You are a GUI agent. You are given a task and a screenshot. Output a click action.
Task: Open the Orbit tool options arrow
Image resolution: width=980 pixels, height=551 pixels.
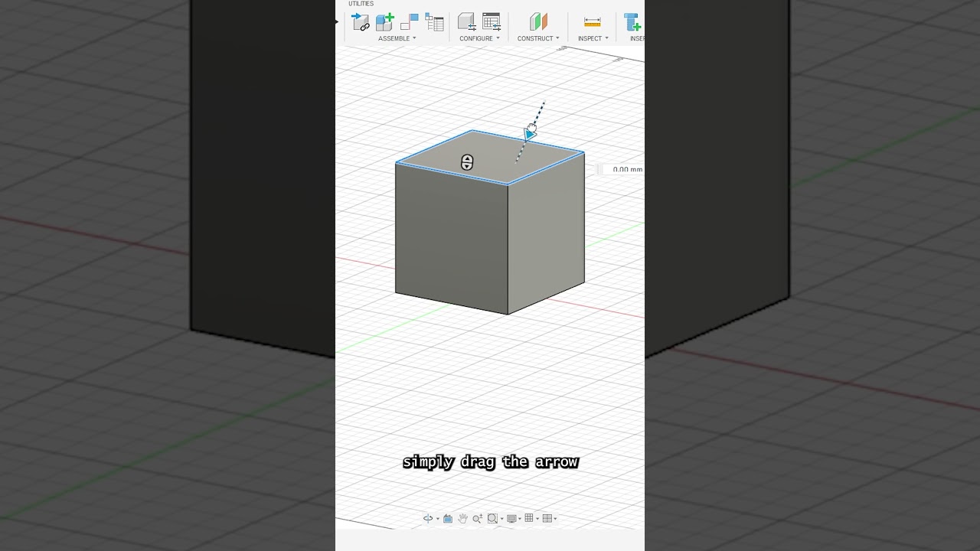coord(438,519)
